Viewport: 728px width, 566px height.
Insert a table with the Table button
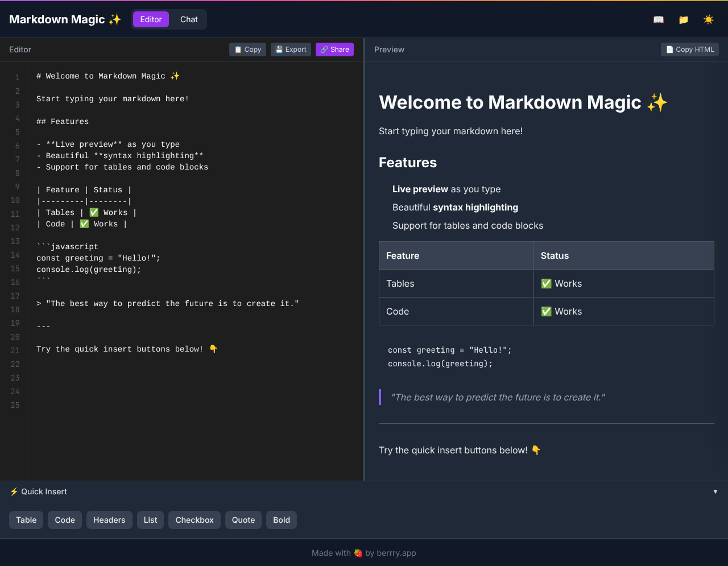pyautogui.click(x=26, y=519)
